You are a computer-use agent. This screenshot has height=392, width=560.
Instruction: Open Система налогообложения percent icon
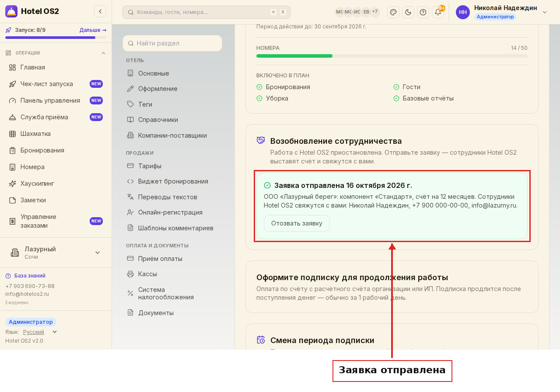coord(130,293)
